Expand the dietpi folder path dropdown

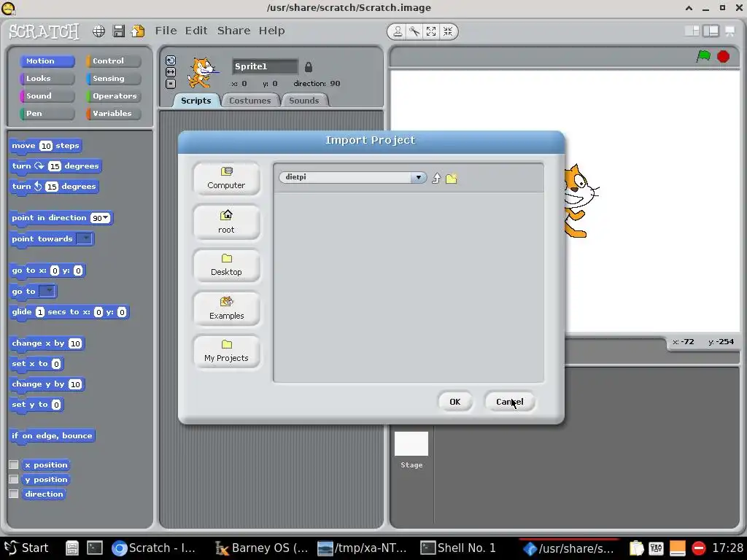[418, 178]
